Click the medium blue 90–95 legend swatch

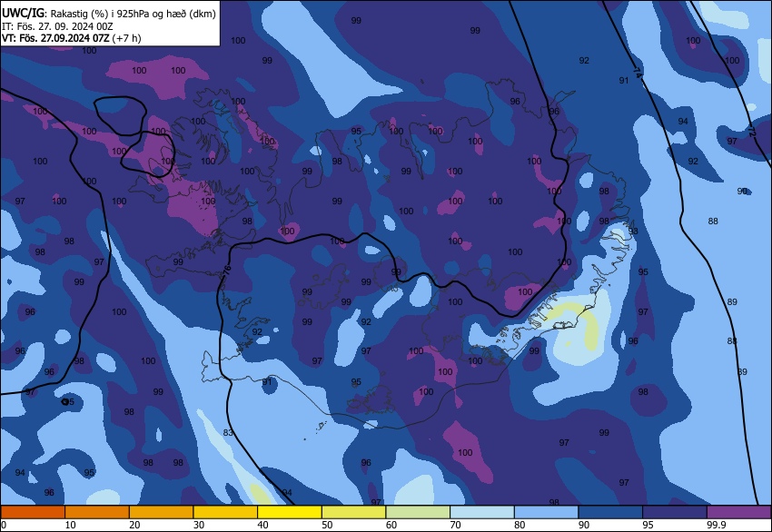coord(611,512)
